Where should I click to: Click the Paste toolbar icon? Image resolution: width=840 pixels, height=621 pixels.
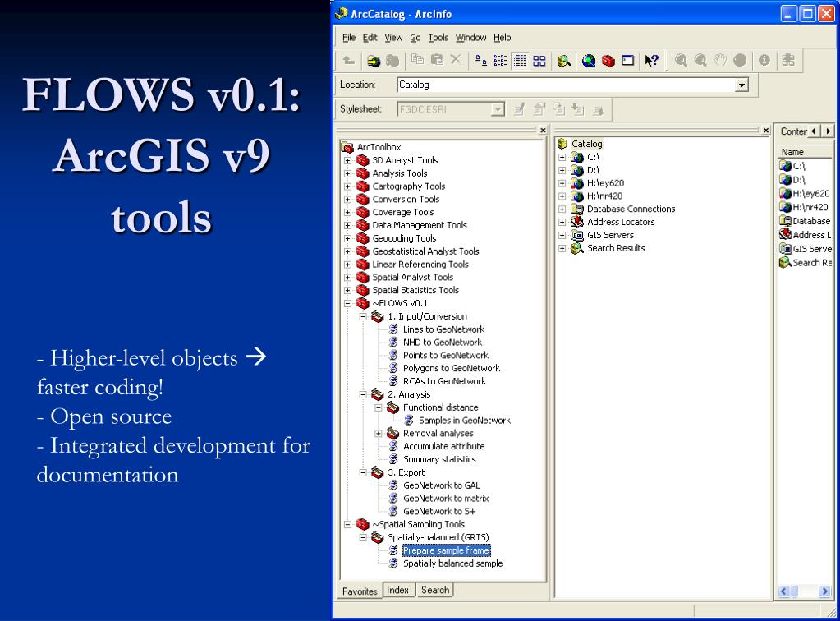(437, 60)
